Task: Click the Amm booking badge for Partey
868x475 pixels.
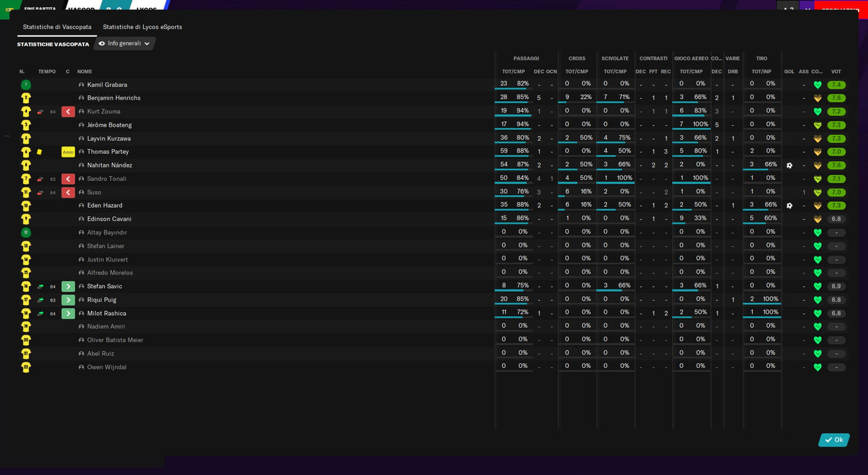Action: coord(68,152)
